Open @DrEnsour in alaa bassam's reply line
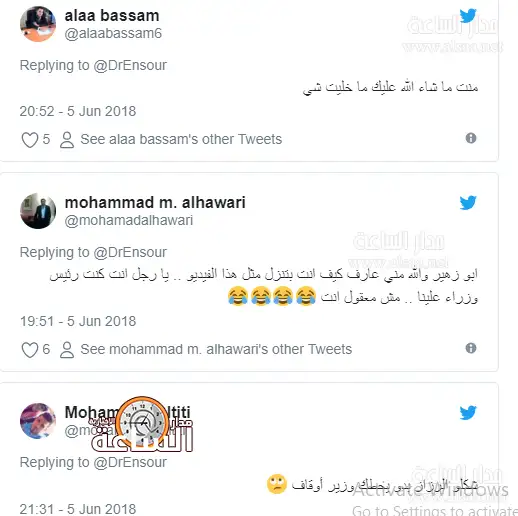This screenshot has width=518, height=516. 130,65
